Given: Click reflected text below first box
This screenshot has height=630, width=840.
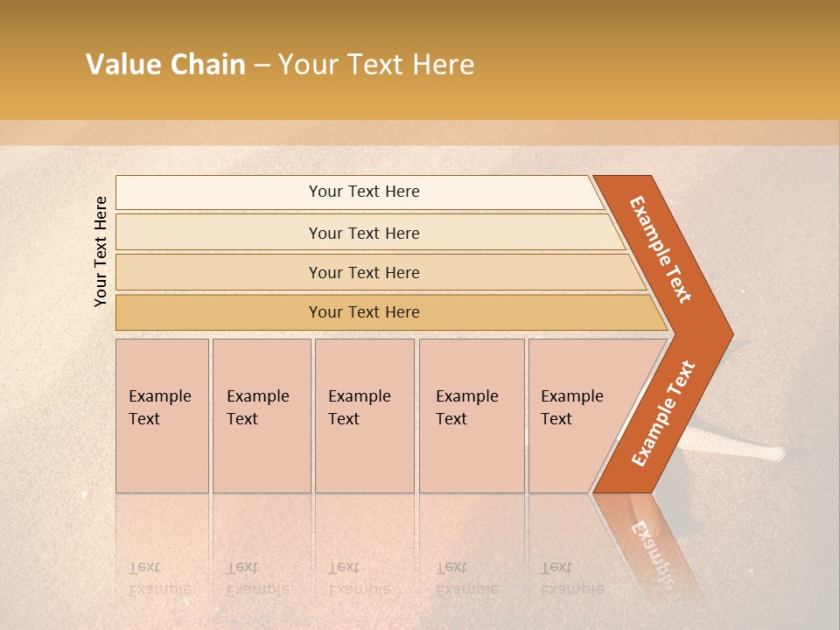Looking at the screenshot, I should tap(158, 578).
